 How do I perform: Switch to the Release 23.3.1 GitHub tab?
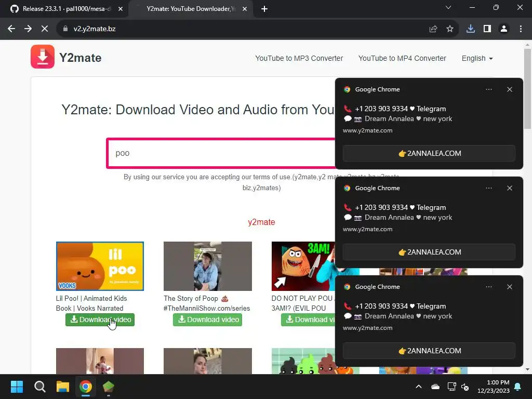[x=64, y=9]
